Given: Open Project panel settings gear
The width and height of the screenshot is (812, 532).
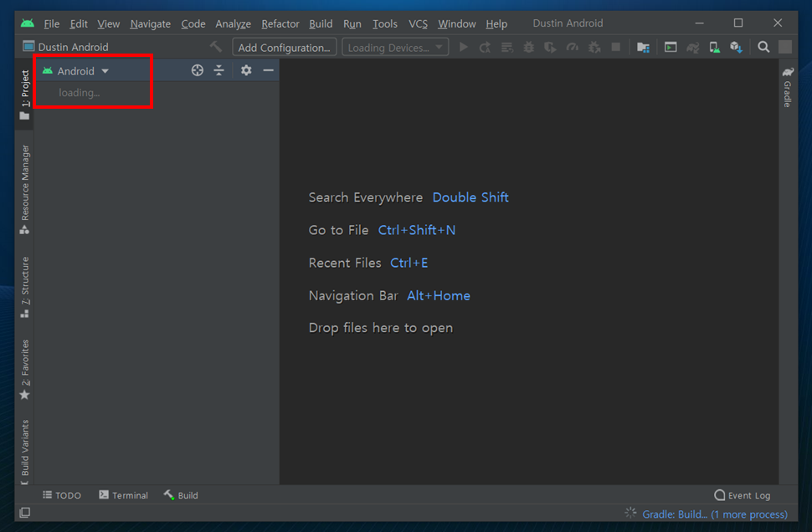Looking at the screenshot, I should pos(246,70).
